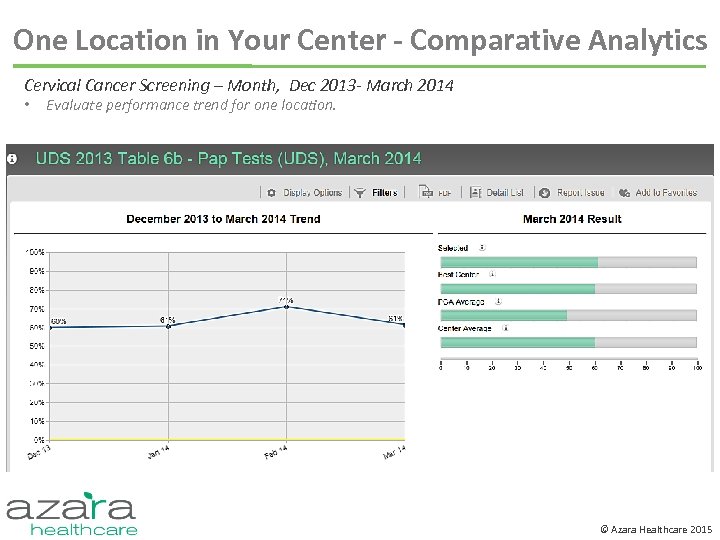Click the 'Selected' label in results panel
The width and height of the screenshot is (720, 540).
[453, 248]
